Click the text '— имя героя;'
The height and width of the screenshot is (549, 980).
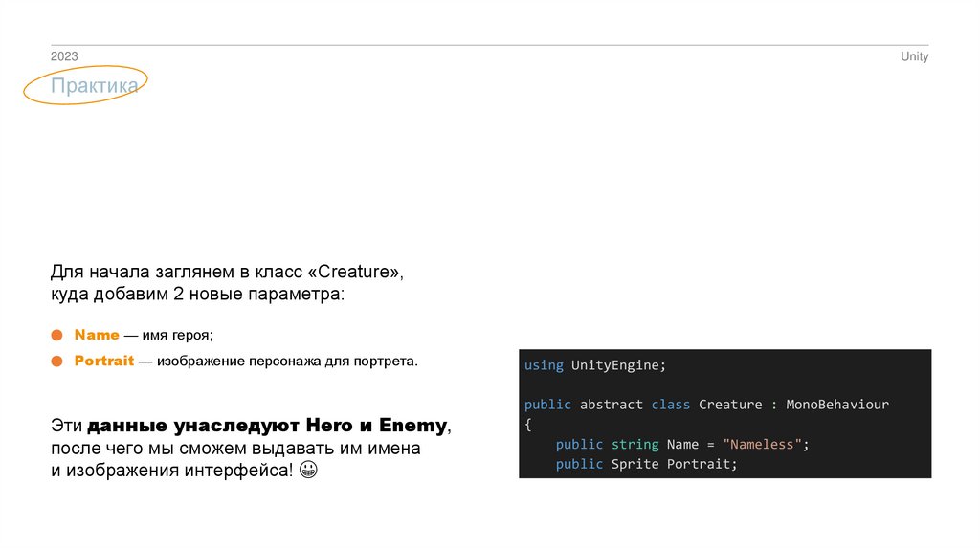[x=168, y=336]
